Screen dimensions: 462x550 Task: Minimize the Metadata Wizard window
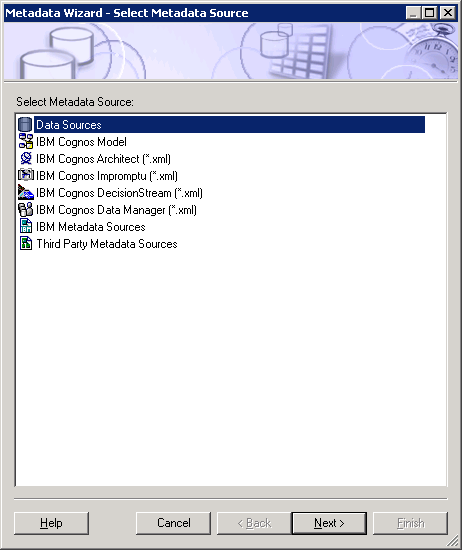pyautogui.click(x=413, y=13)
